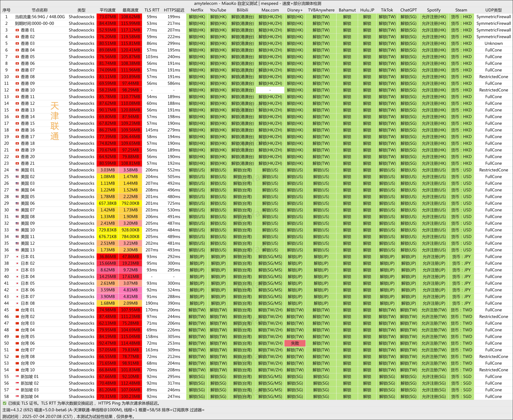Click the 390ms HTTPS delay cell
Screen dimensions: 513x420
click(174, 303)
